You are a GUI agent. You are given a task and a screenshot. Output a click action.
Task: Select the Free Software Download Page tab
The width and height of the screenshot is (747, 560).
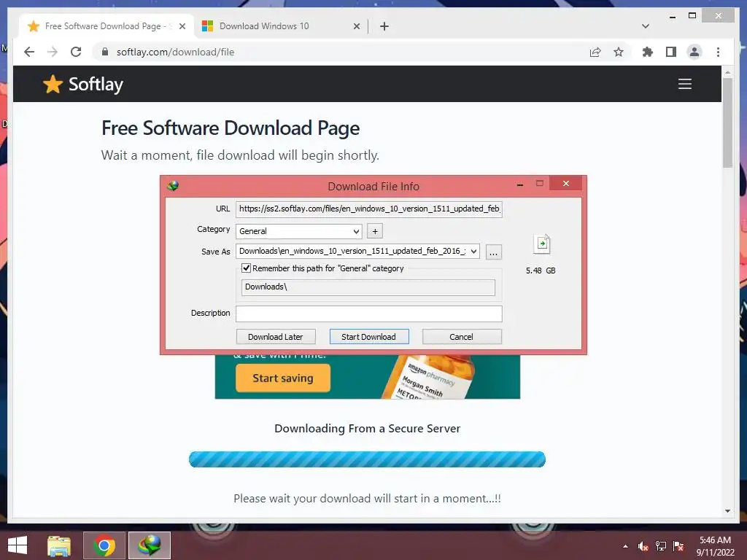(107, 26)
